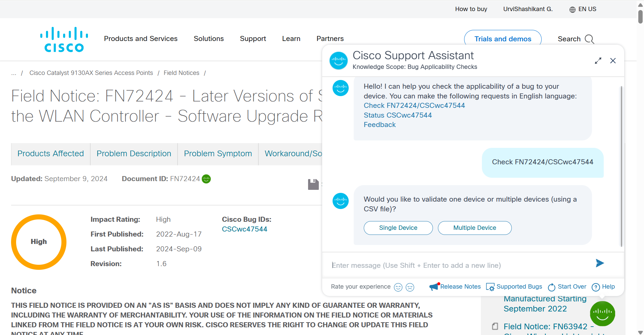Switch to Problem Description tab
Viewport: 644px width, 335px height.
pyautogui.click(x=134, y=154)
